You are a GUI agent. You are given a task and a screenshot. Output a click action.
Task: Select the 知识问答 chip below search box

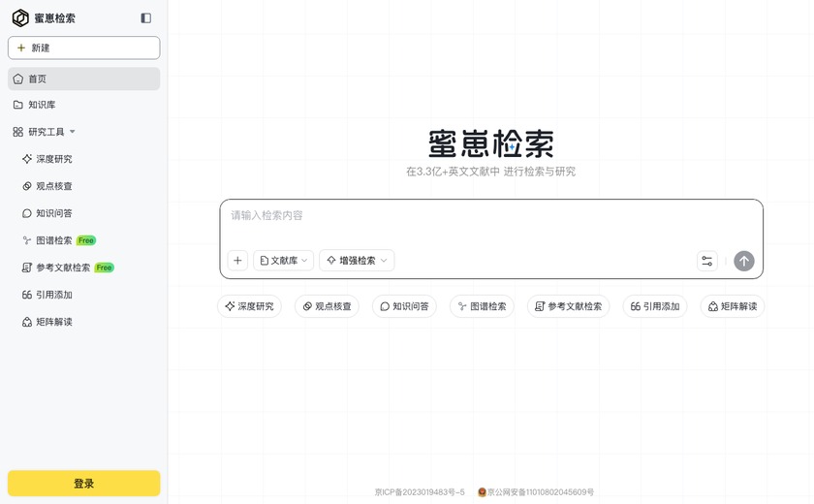coord(404,306)
